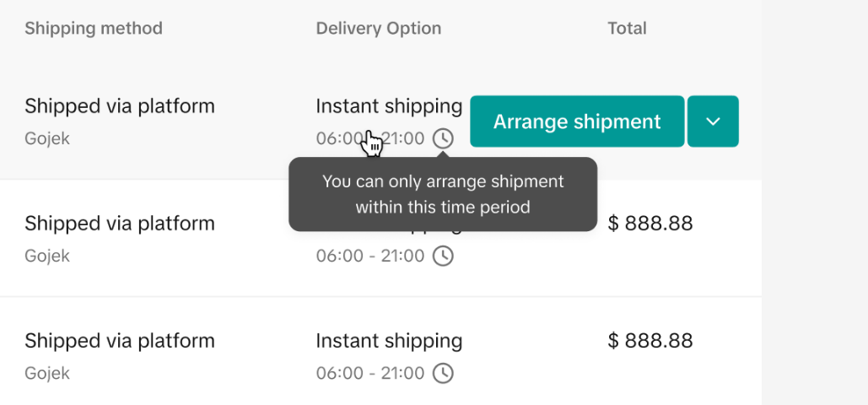The image size is (868, 405).
Task: Expand the chevron dropdown beside Arrange shipment
Action: (x=713, y=121)
